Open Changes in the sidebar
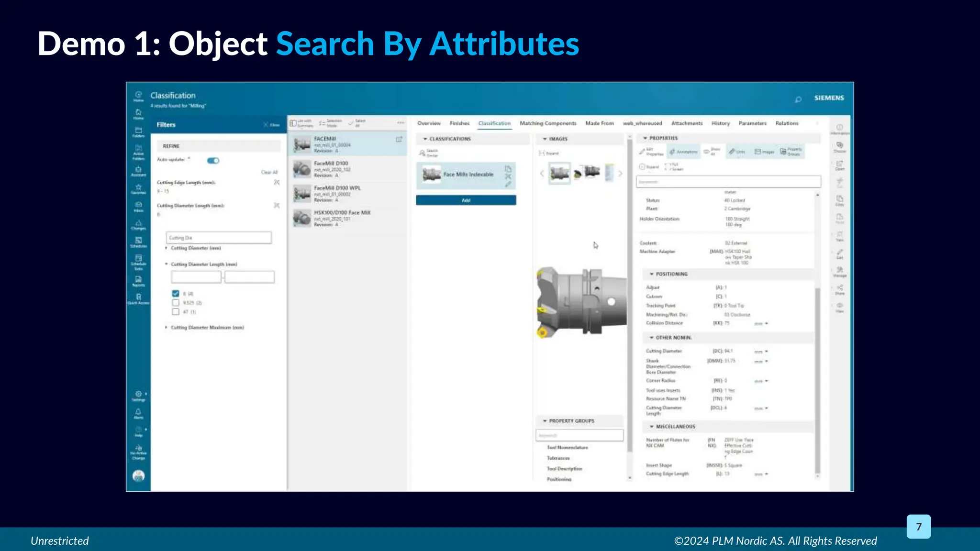980x551 pixels. coord(138,225)
